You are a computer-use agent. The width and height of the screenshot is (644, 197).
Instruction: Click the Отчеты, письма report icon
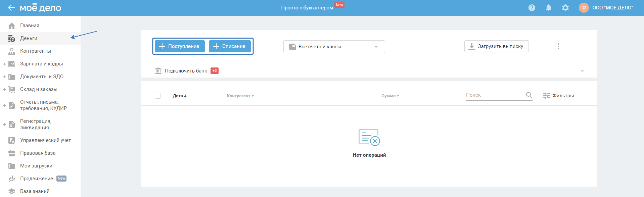tap(12, 105)
